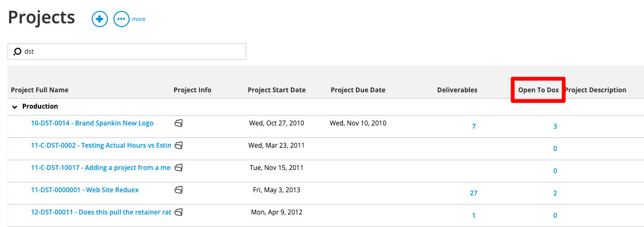
Task: Open project info icon for 10-DST-0014
Action: (x=178, y=123)
